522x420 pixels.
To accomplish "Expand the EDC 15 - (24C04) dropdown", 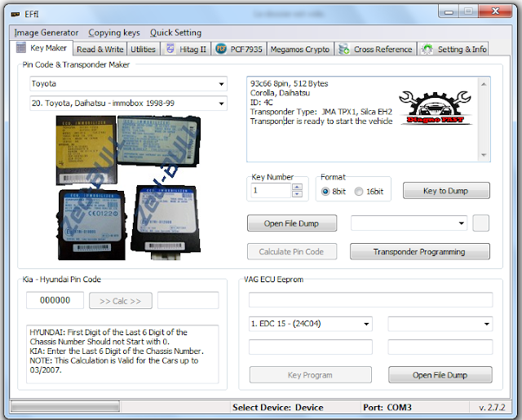I will click(366, 324).
